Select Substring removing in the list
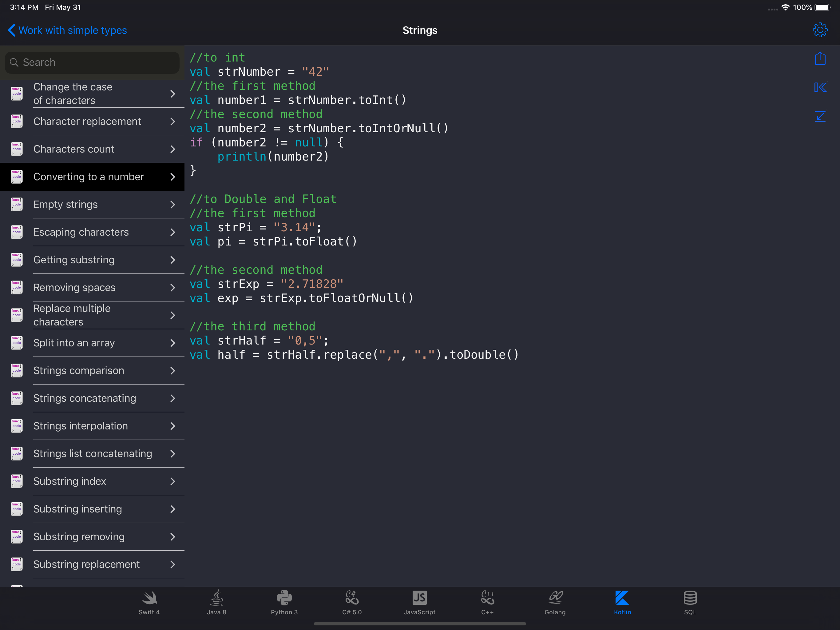The height and width of the screenshot is (630, 840). 79,536
